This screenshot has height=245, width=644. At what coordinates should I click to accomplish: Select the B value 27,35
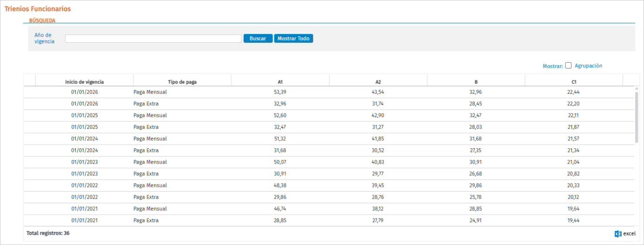tap(476, 150)
